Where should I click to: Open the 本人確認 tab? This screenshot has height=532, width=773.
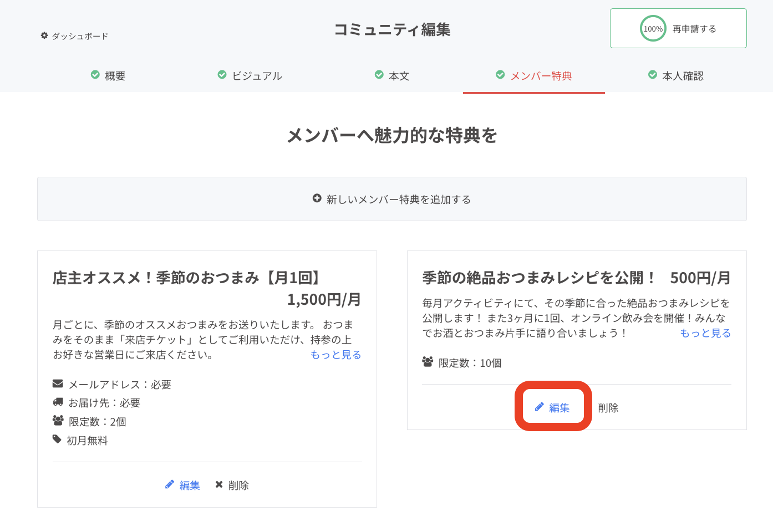coord(682,76)
